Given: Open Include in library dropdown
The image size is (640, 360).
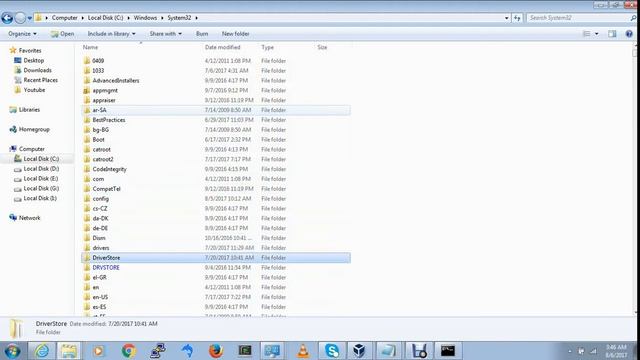Looking at the screenshot, I should [x=111, y=34].
